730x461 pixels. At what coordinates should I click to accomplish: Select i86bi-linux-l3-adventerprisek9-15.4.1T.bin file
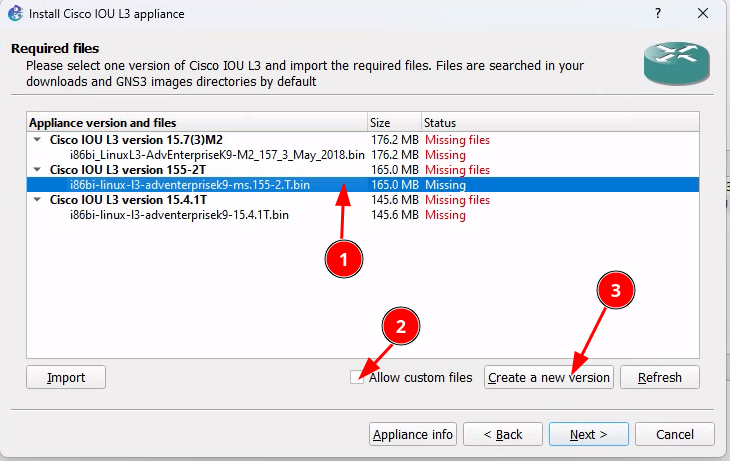[179, 215]
